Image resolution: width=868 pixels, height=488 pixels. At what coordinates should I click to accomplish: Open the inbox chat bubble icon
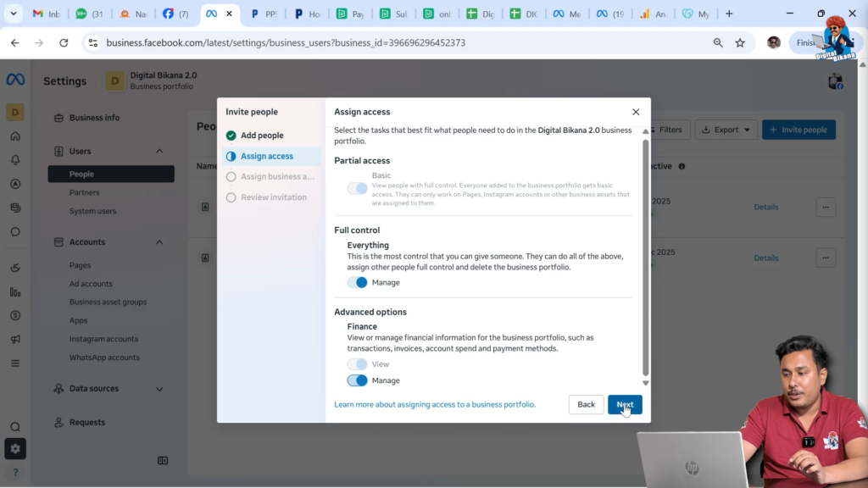click(15, 232)
